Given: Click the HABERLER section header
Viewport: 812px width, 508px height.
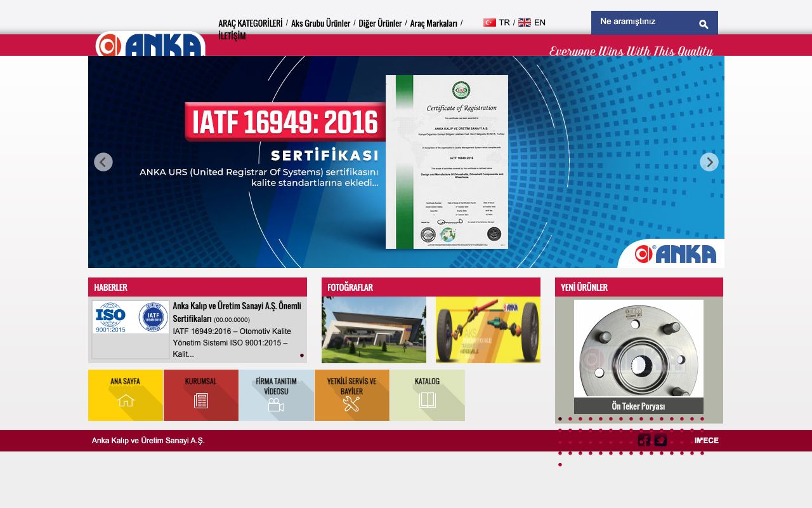Looking at the screenshot, I should [197, 287].
